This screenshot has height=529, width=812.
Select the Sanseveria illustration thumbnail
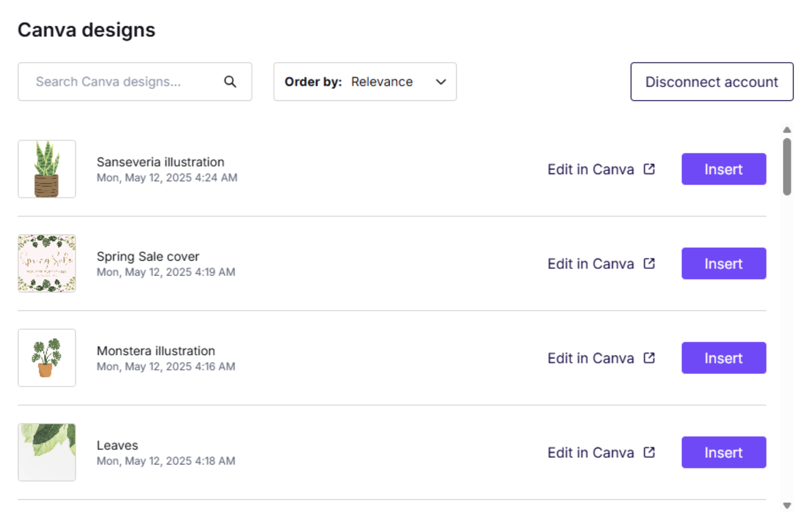(47, 169)
